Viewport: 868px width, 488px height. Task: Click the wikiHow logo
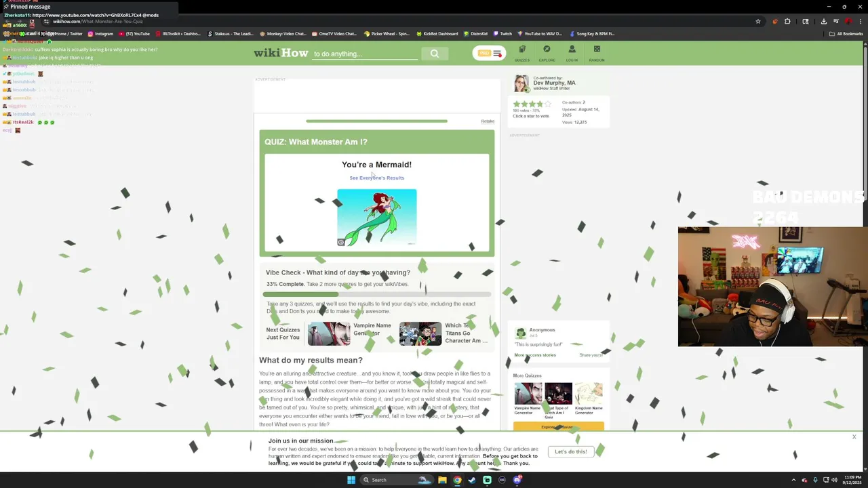(x=281, y=53)
